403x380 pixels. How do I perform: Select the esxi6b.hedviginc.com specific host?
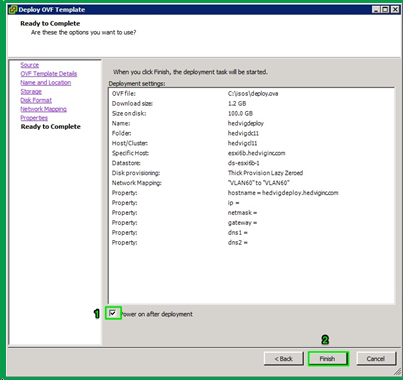(256, 153)
